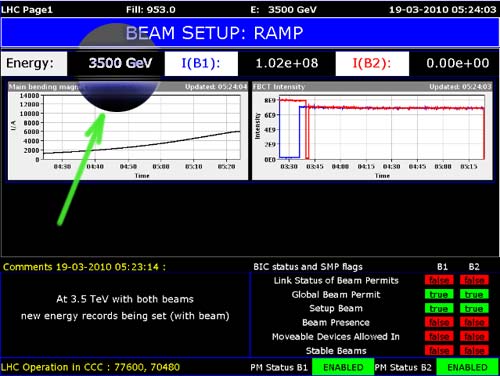This screenshot has height=376, width=500.
Task: Click the PM Status B1 ENABLED box
Action: pyautogui.click(x=343, y=367)
